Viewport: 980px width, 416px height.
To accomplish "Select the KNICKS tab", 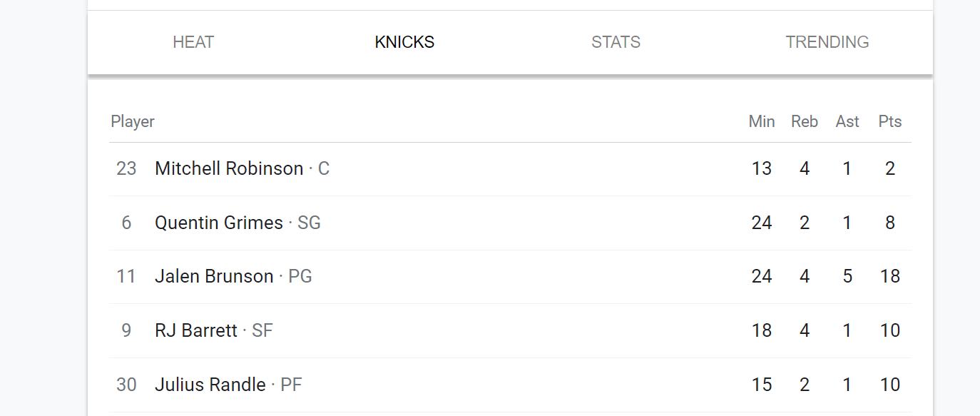I will 404,42.
